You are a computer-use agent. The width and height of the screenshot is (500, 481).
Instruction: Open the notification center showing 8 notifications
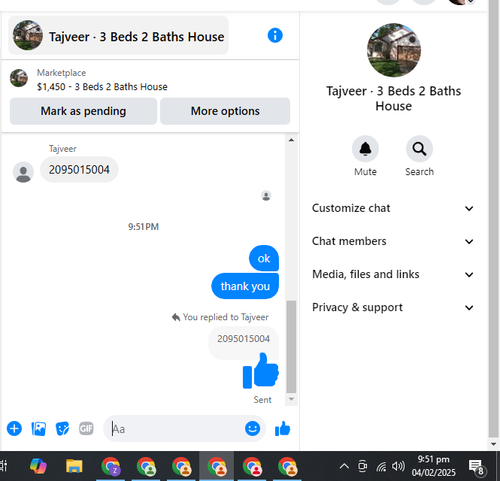477,467
